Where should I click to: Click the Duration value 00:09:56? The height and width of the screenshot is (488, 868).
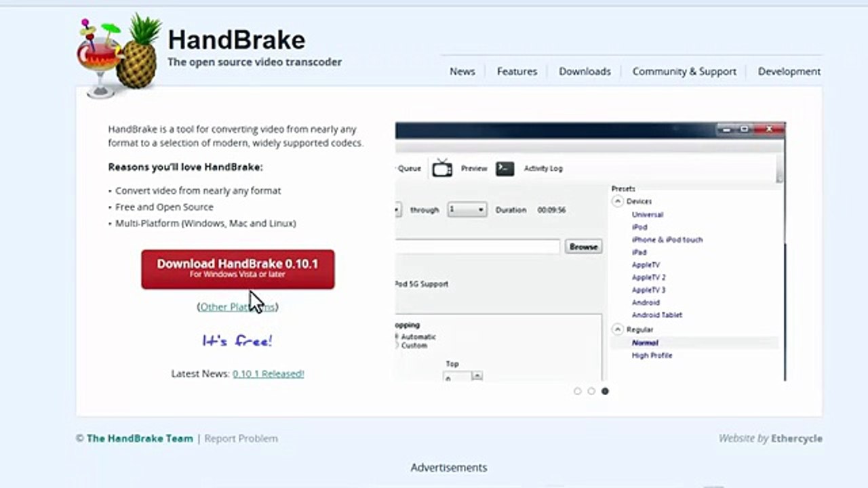coord(551,210)
